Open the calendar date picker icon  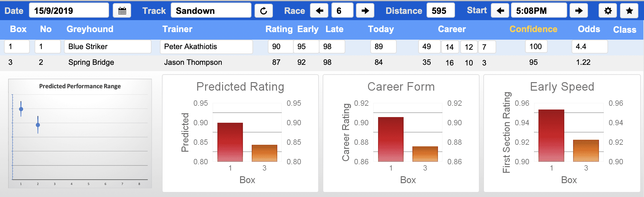[x=122, y=11]
